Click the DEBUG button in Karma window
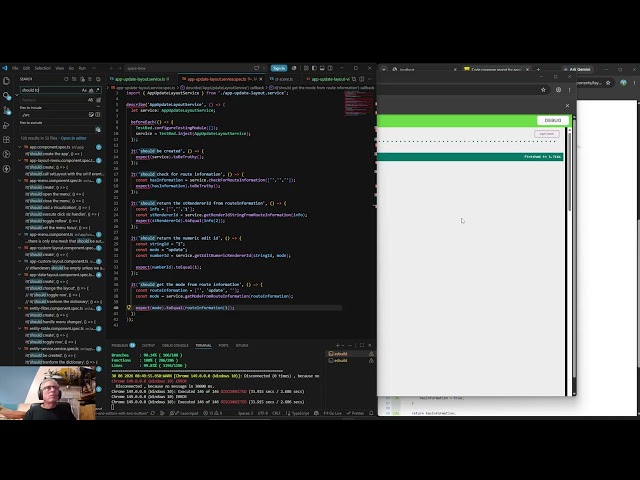The height and width of the screenshot is (480, 640). [553, 120]
